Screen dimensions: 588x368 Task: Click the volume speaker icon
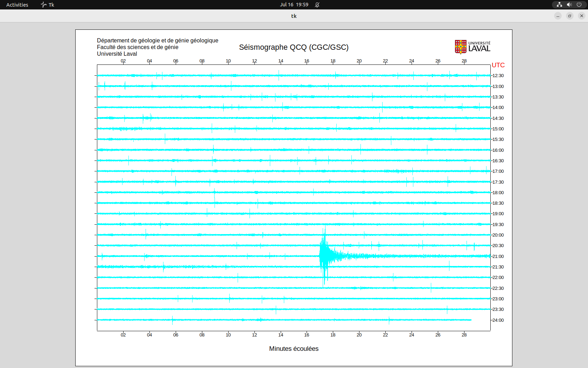pos(569,5)
